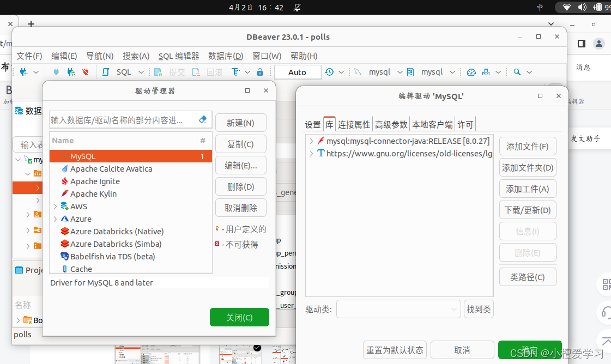Open the SQL editor dropdown arrow
This screenshot has height=364, width=611.
pos(141,72)
